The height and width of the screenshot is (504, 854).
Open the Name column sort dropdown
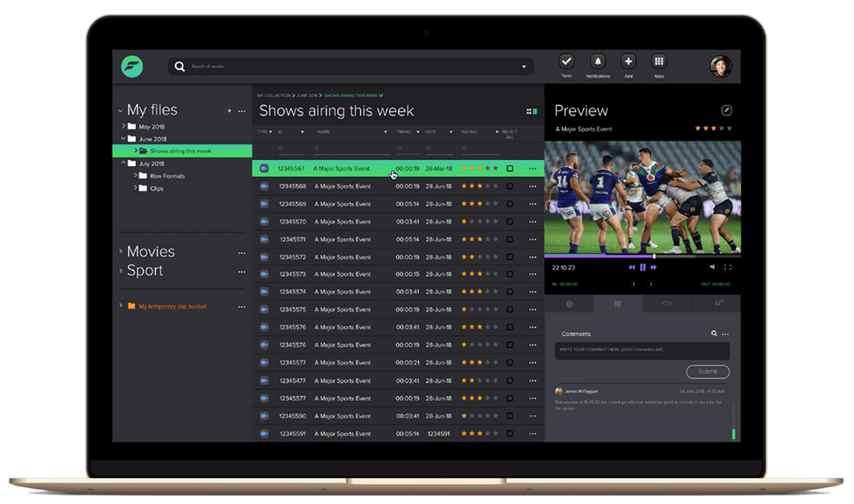point(385,132)
